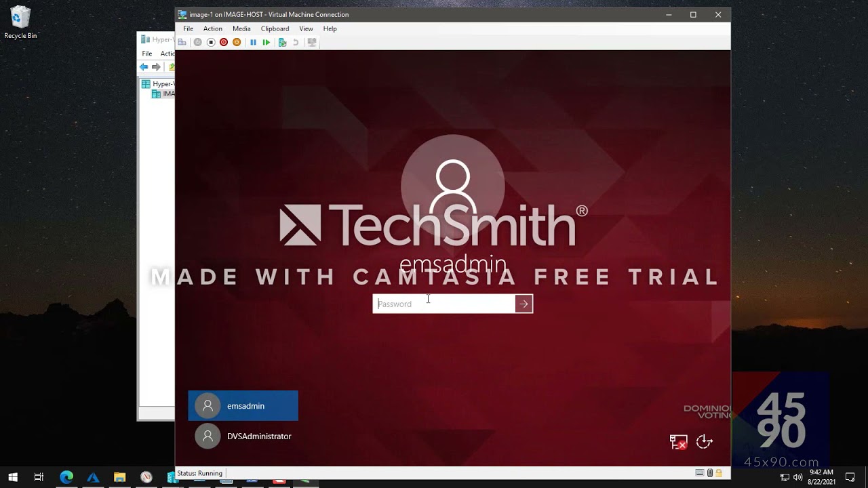Click the round compass-like taskbar icon

pyautogui.click(x=146, y=477)
